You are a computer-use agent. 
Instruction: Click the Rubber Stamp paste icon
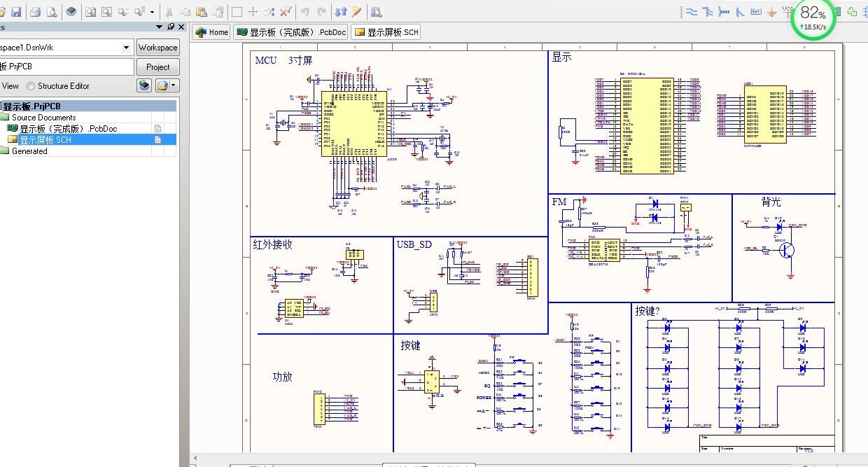(218, 11)
